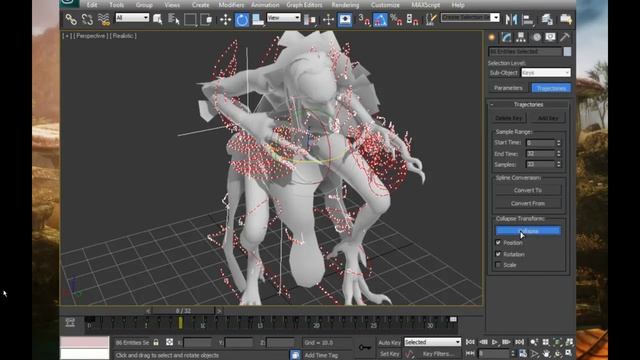
Task: Click the ribbon toggle icon at toolbar end
Action: point(566,19)
